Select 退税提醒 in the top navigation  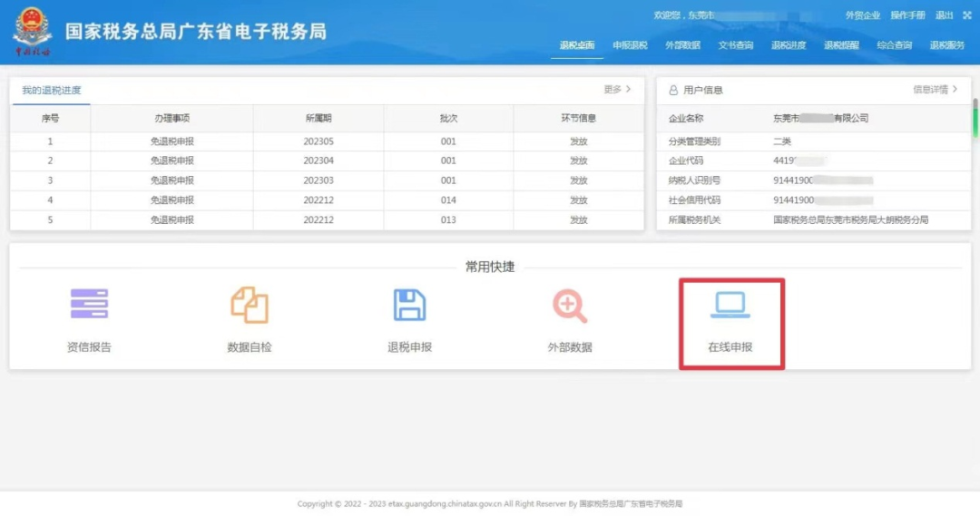(841, 45)
